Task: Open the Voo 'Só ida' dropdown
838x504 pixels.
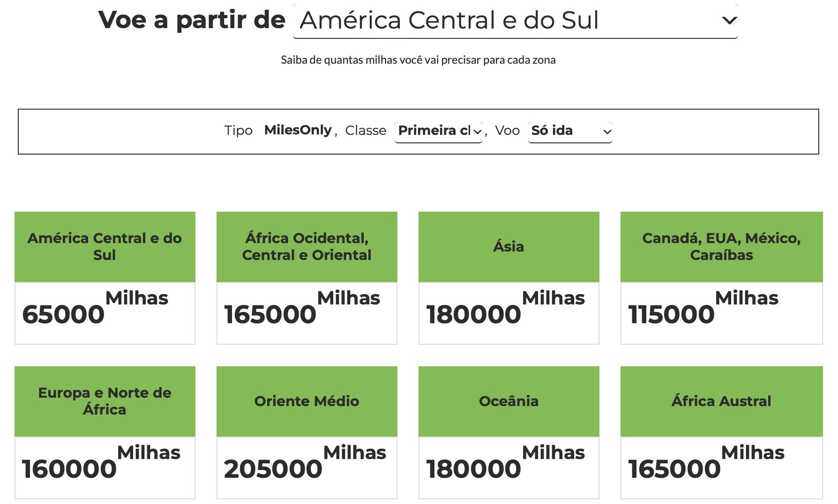Action: point(570,131)
